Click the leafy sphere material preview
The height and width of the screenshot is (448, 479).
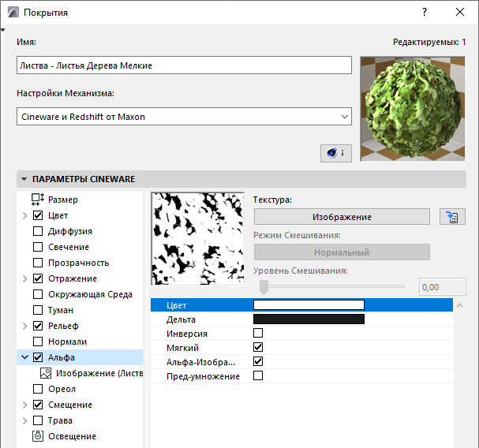(x=413, y=109)
